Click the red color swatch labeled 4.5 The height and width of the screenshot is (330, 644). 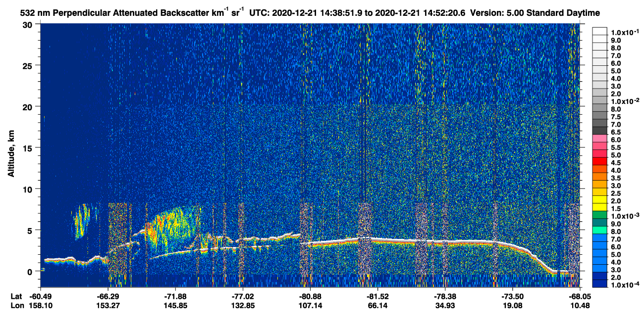coord(600,162)
